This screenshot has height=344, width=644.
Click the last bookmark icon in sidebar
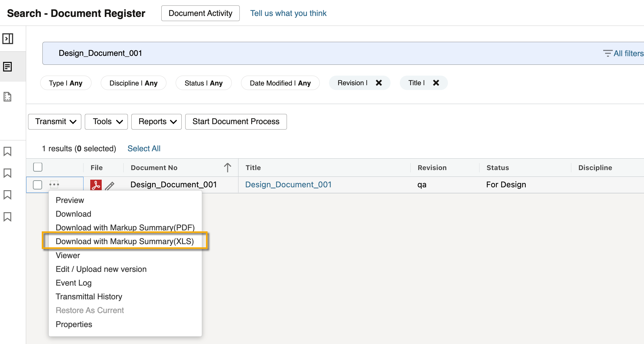[7, 217]
